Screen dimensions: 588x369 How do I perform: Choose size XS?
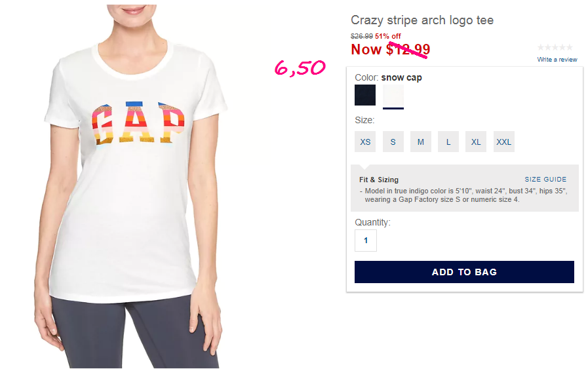(365, 142)
